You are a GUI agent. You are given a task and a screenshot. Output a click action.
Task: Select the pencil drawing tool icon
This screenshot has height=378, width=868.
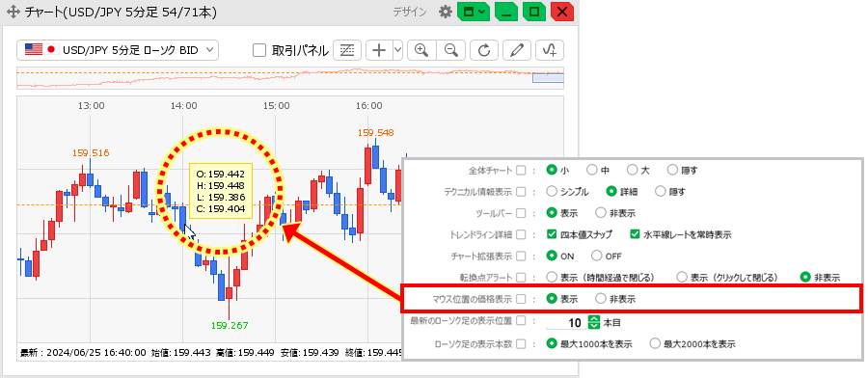517,50
